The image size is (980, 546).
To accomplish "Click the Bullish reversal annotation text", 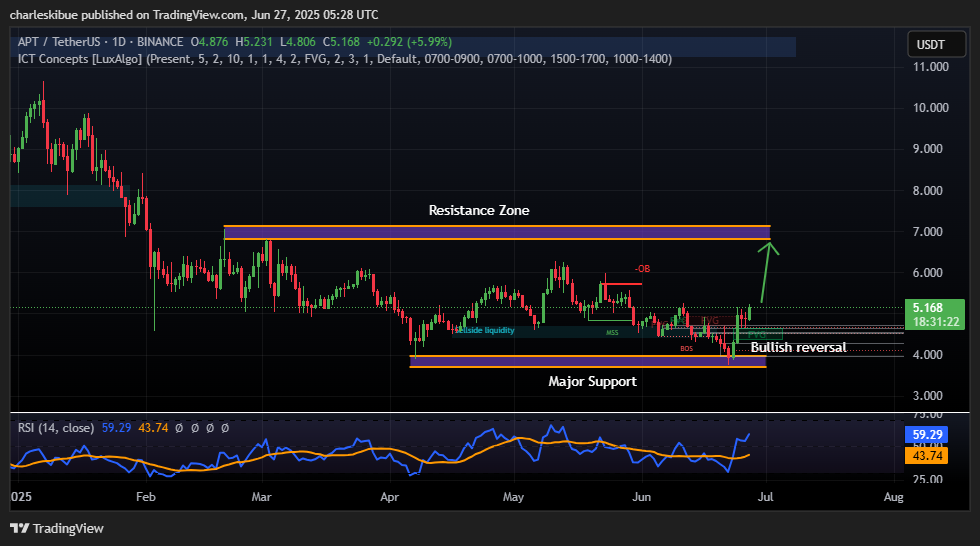I will (x=798, y=347).
